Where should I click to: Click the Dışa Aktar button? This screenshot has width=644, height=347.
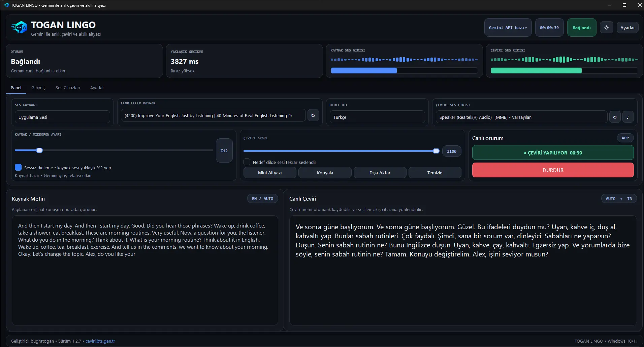[x=380, y=173]
